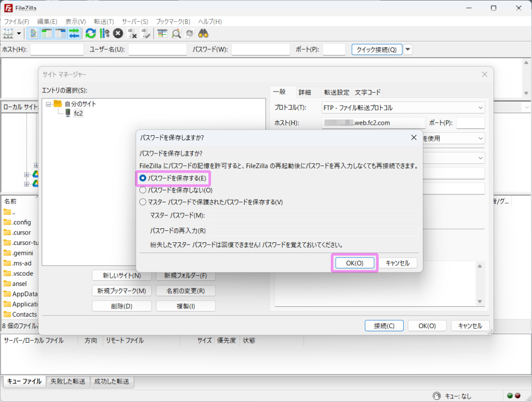
Task: Open the サーバー(S) menu
Action: (x=135, y=22)
